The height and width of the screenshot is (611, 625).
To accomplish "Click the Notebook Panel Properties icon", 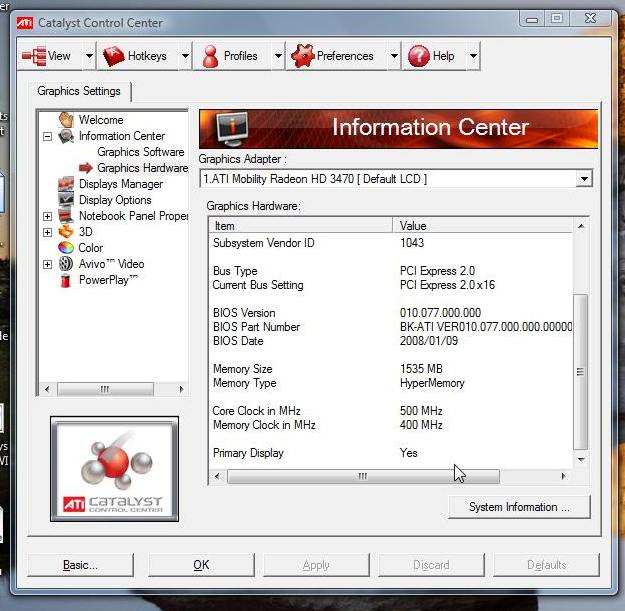I will pos(66,216).
